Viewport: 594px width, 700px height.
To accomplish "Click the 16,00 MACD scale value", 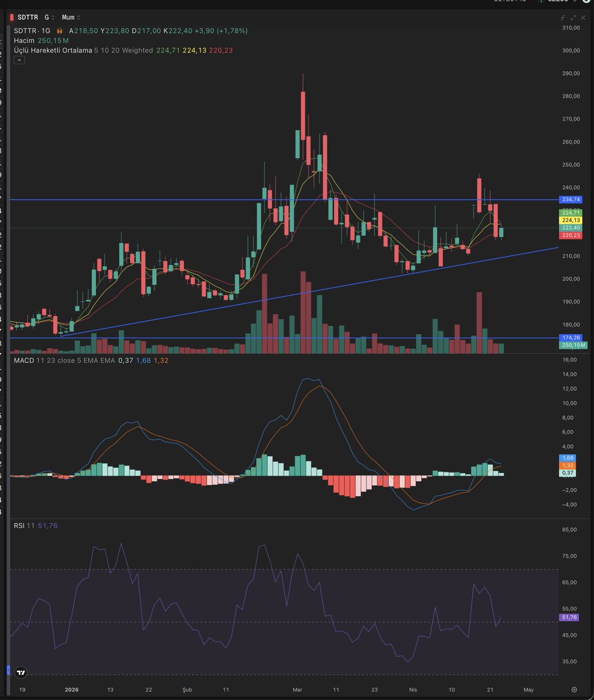I will (571, 360).
